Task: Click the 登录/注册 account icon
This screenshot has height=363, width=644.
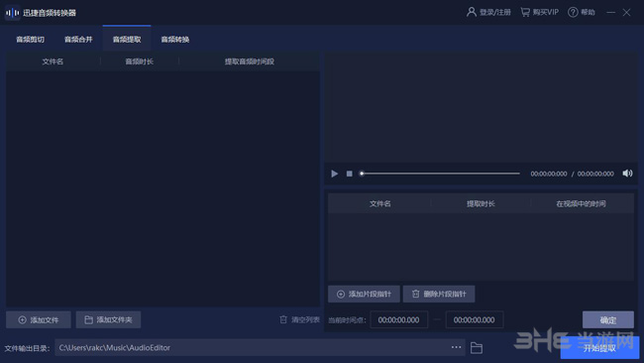Action: [x=471, y=12]
